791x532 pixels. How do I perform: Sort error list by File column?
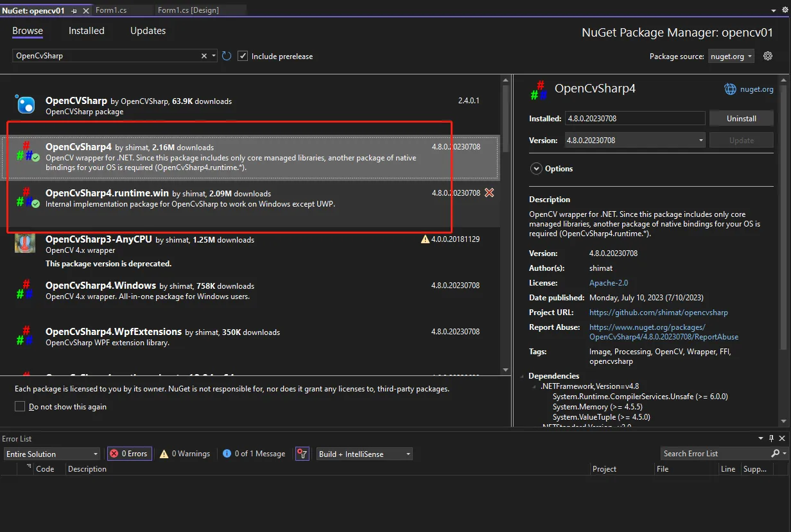[663, 469]
